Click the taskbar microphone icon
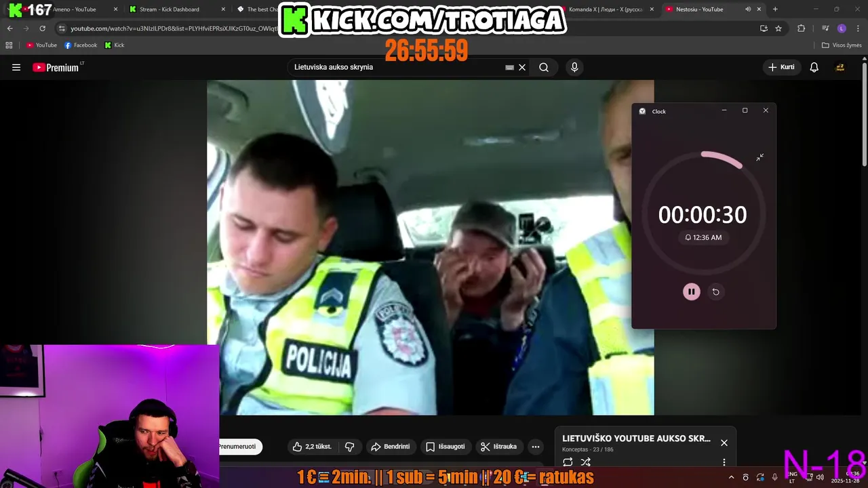Screen dimensions: 868x488 pyautogui.click(x=775, y=477)
